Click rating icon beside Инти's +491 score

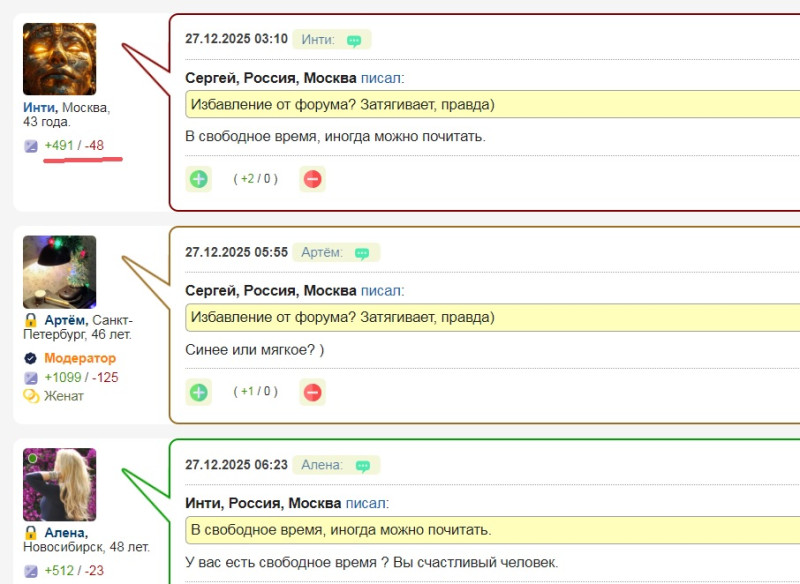(31, 146)
